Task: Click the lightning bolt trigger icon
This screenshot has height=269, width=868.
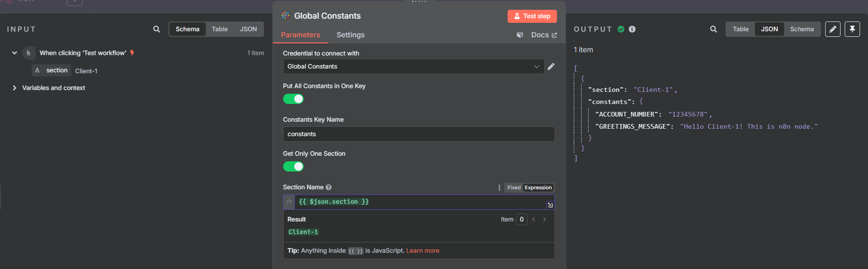Action: pyautogui.click(x=132, y=53)
